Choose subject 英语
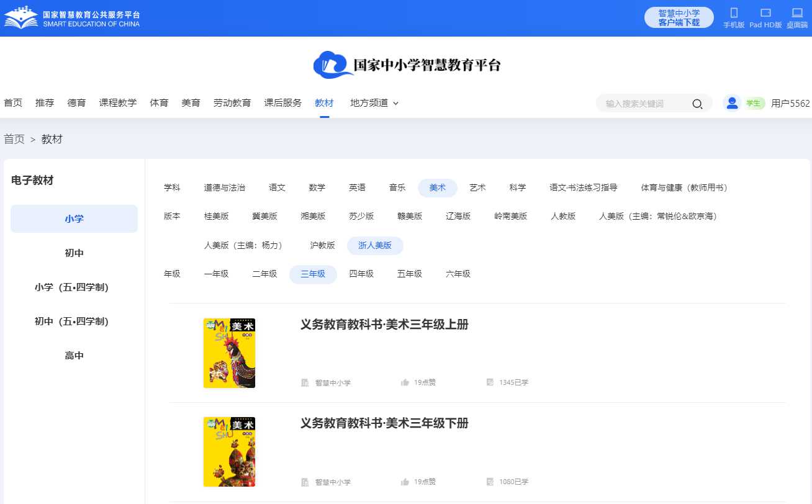812x504 pixels. point(357,187)
